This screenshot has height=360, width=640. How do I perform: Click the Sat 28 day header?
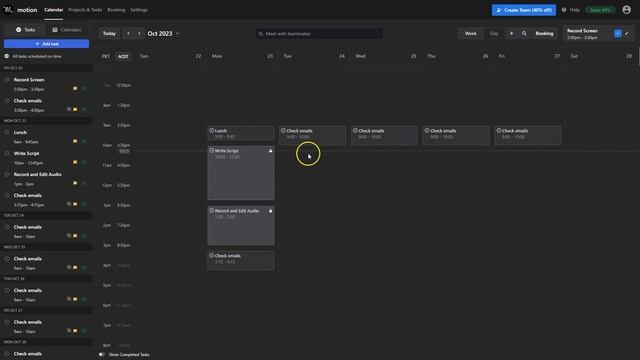601,56
